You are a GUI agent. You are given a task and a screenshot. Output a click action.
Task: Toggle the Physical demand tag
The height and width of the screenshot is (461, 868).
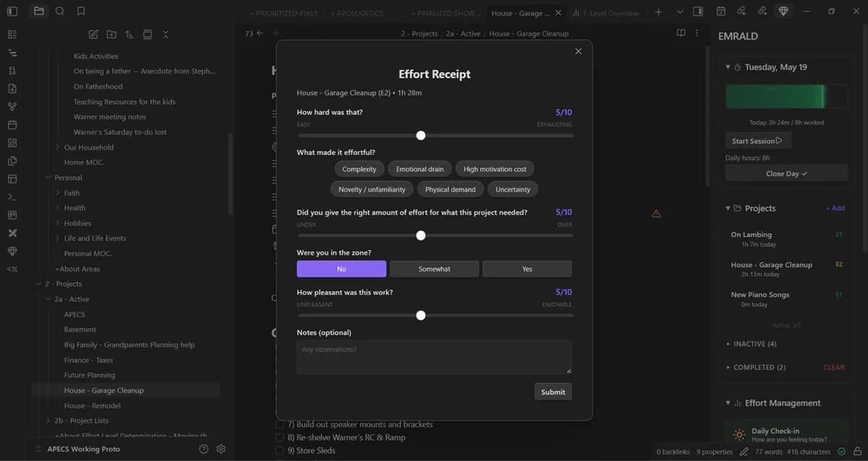coord(450,189)
